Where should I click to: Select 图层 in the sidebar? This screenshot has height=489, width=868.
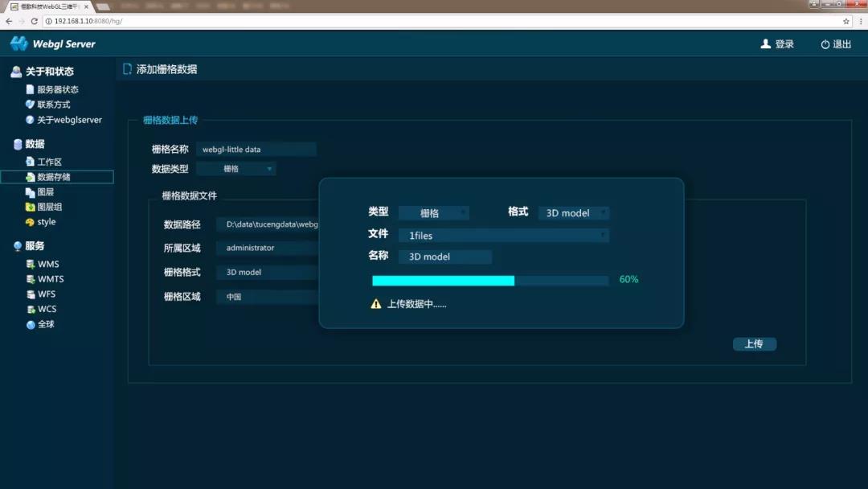point(45,192)
